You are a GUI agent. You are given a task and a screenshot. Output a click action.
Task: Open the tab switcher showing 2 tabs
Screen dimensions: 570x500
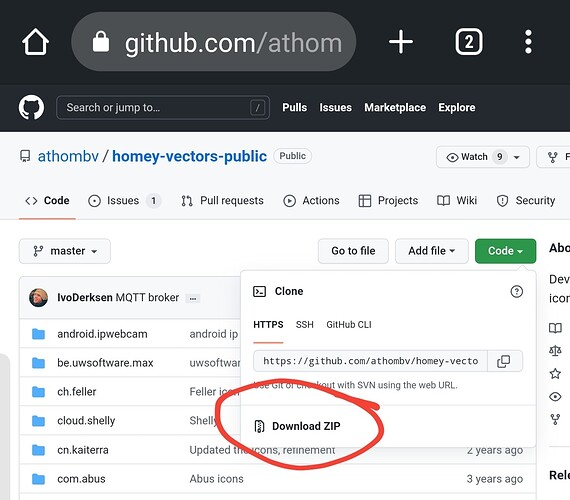(x=469, y=42)
